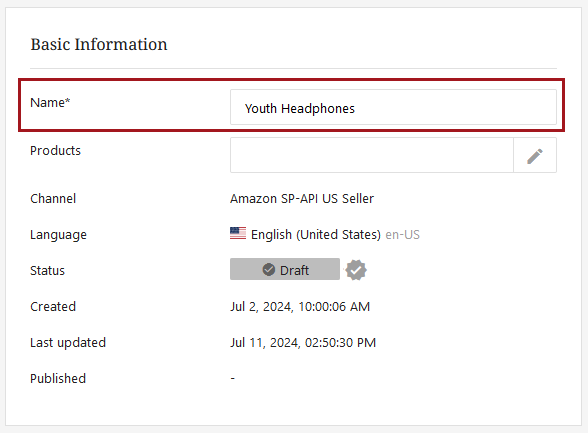Click the en-US locale code
Viewport: 588px width, 433px height.
click(x=402, y=235)
